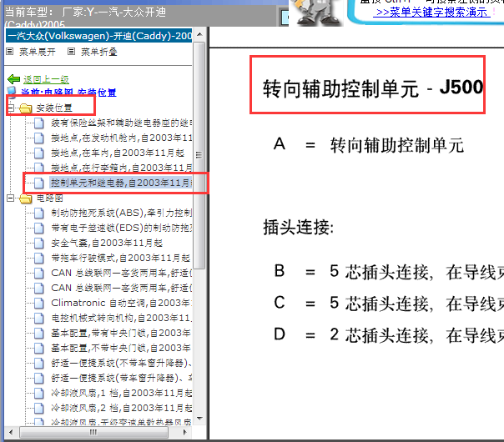Click the 菜单折叠 collapse-all icon
Image resolution: width=504 pixels, height=442 pixels.
[72, 51]
